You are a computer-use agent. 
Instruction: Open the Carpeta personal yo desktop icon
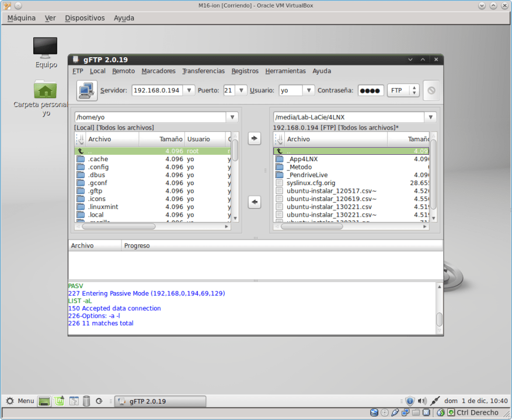(45, 90)
